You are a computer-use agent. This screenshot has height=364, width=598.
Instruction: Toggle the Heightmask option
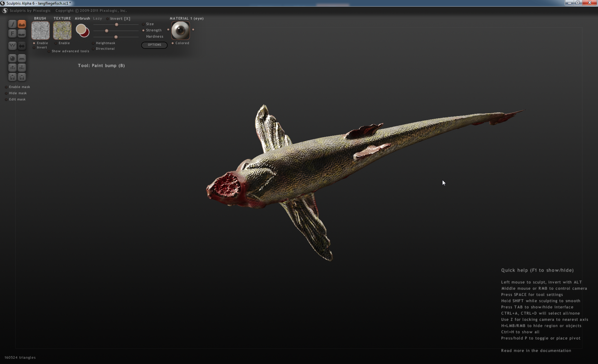point(93,43)
